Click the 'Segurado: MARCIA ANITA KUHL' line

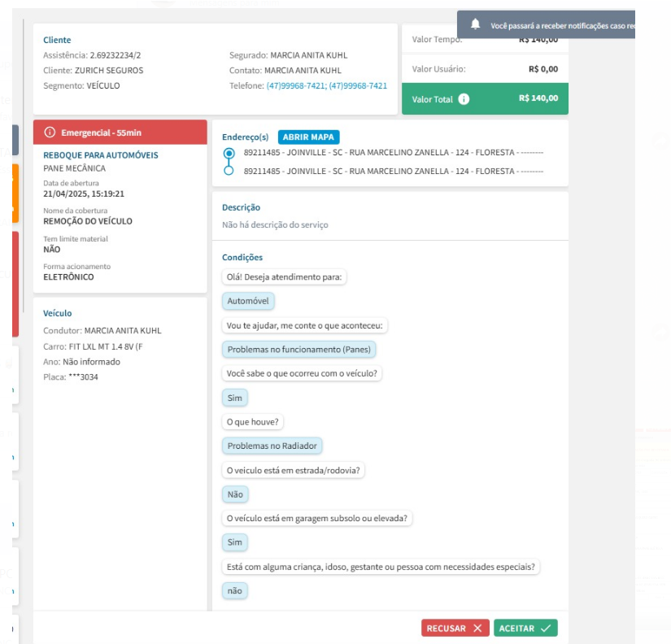click(x=289, y=55)
